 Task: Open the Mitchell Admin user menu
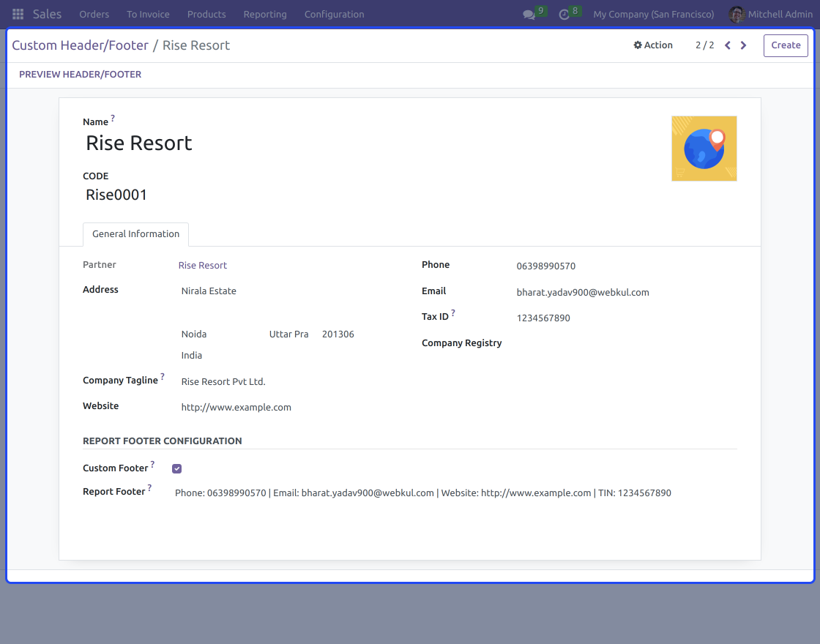771,14
